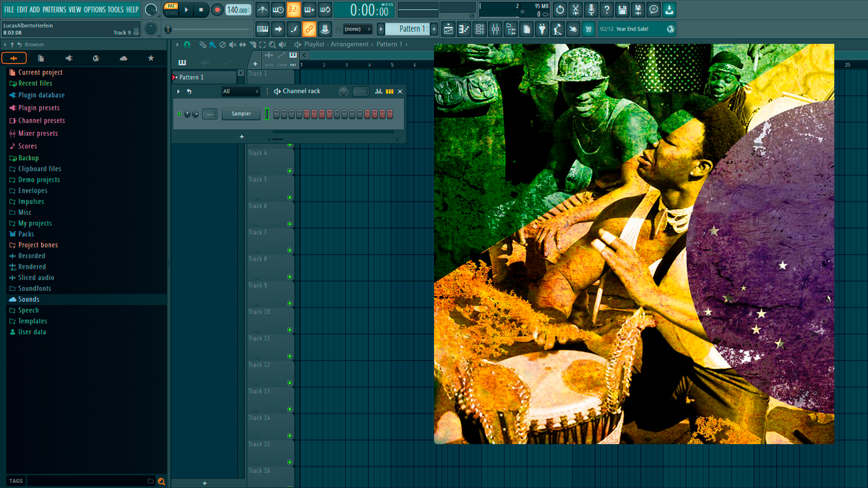Click the browser search magnifier icon
Image resolution: width=868 pixels, height=488 pixels.
pyautogui.click(x=161, y=481)
